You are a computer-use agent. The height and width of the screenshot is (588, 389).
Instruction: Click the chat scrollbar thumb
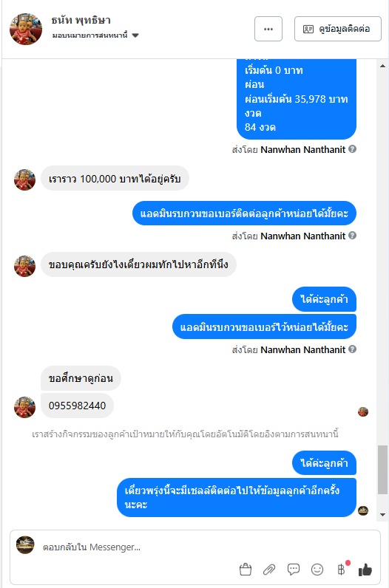point(382,470)
